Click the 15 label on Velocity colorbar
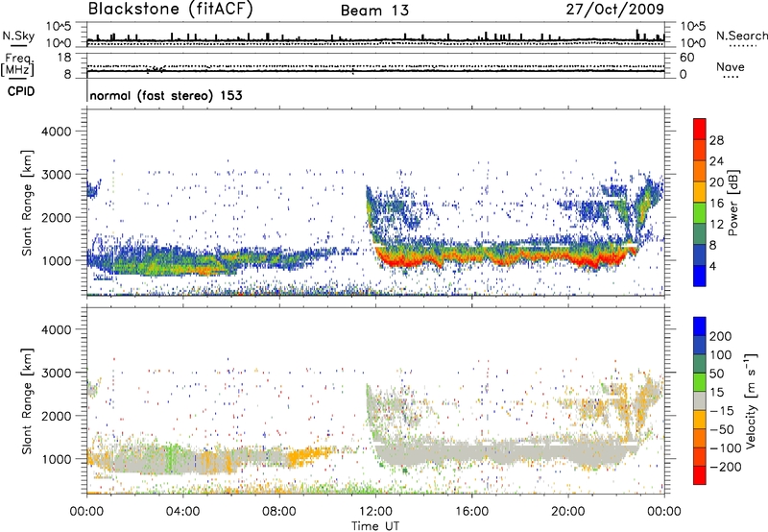This screenshot has width=768, height=532. point(716,393)
